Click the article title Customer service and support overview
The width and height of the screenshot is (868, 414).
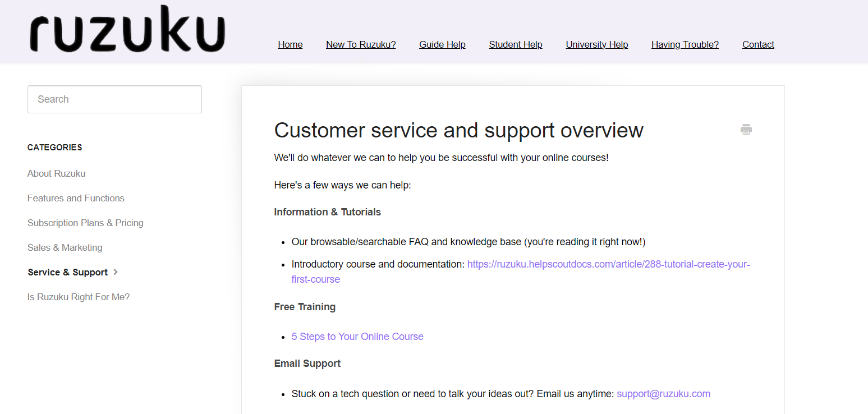click(458, 130)
